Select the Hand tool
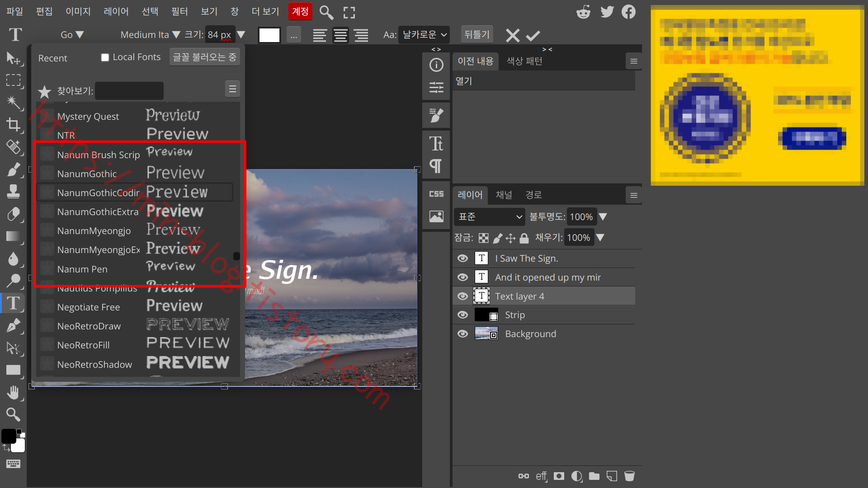The height and width of the screenshot is (488, 868). point(13,392)
